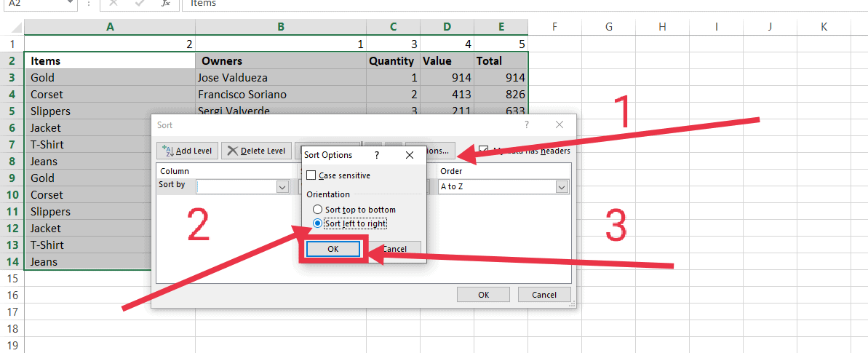Open the Order A to Z dropdown
The width and height of the screenshot is (868, 353).
(561, 187)
